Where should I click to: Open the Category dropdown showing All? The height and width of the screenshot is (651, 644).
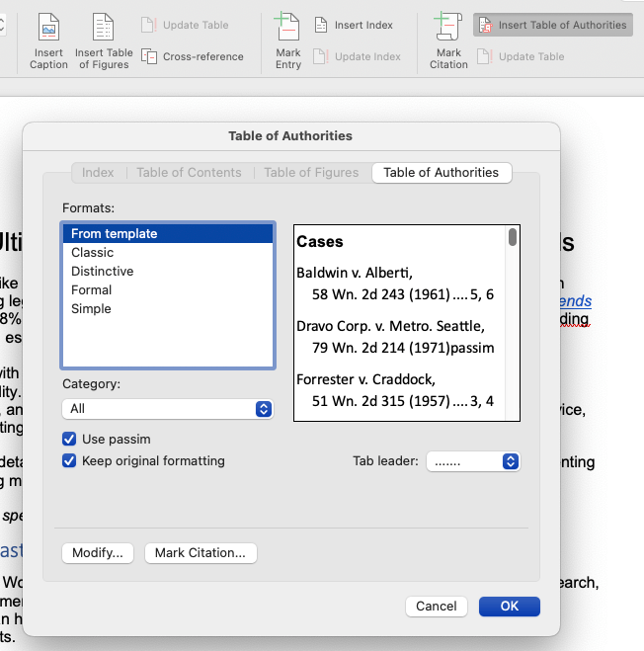tap(168, 409)
